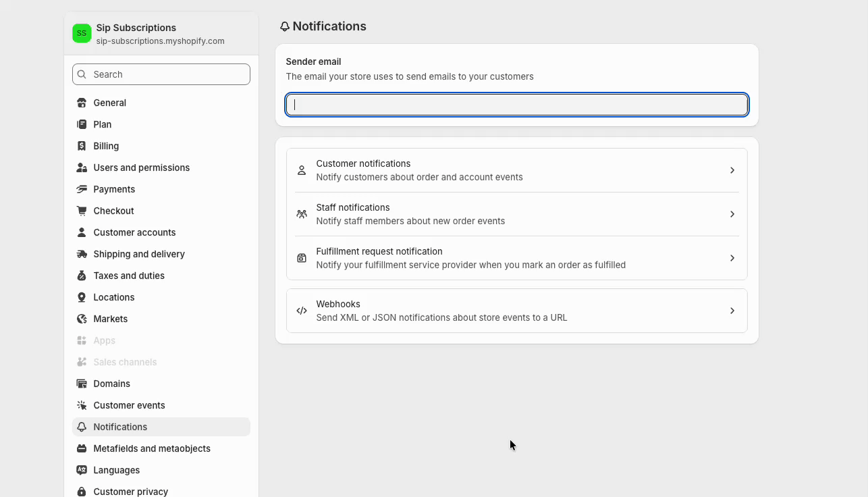The height and width of the screenshot is (497, 868).
Task: Click the Payments hand icon
Action: [82, 189]
